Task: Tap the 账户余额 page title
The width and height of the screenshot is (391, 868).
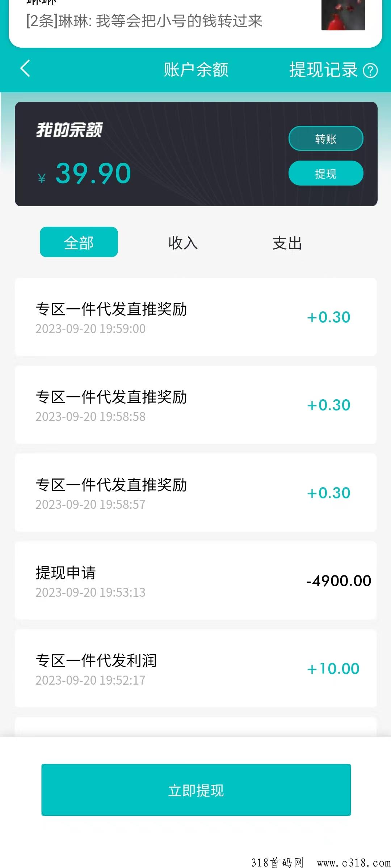Action: pyautogui.click(x=196, y=69)
